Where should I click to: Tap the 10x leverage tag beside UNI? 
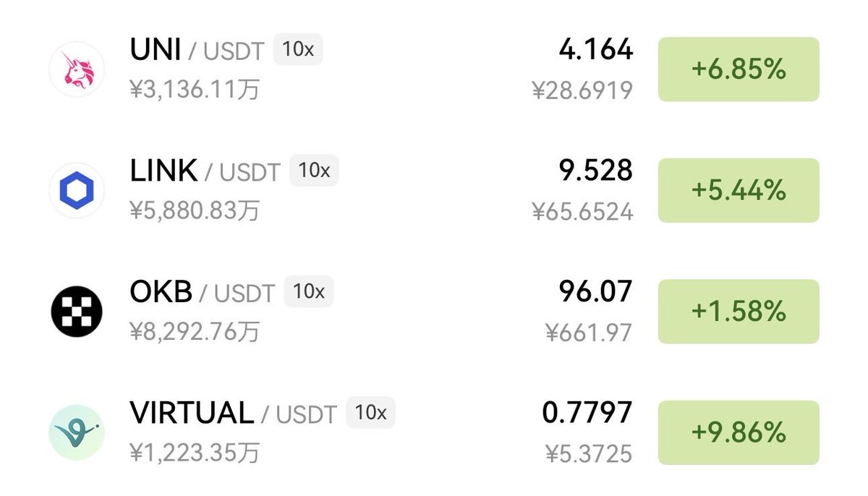click(x=297, y=50)
